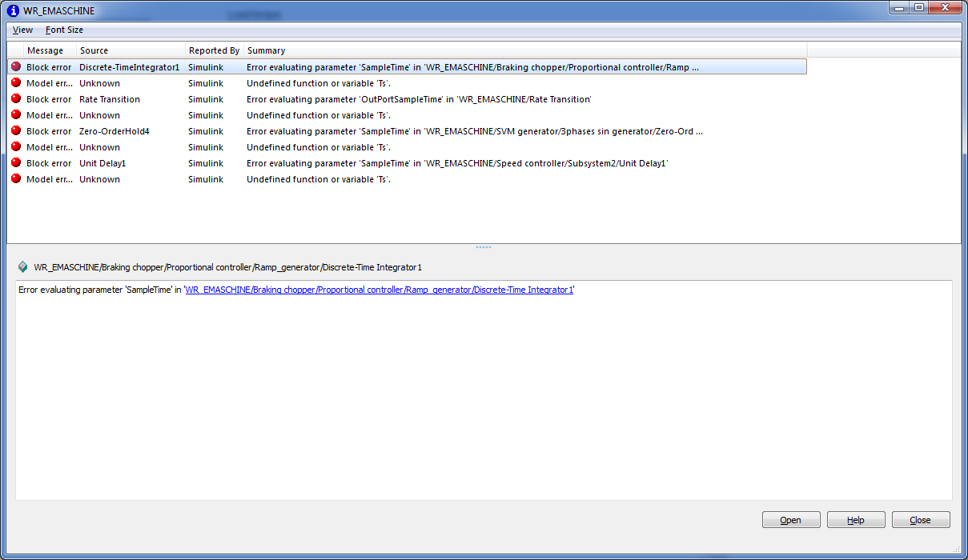Click the block icon beside the detail path
The width and height of the screenshot is (968, 560).
[22, 267]
